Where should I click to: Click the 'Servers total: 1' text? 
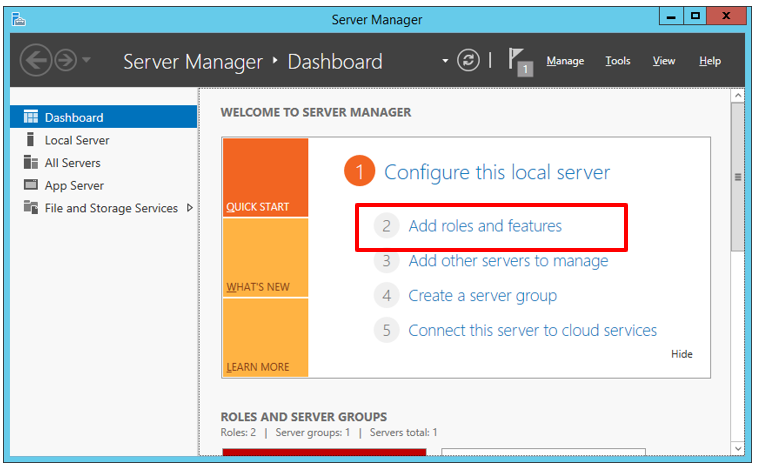click(404, 432)
